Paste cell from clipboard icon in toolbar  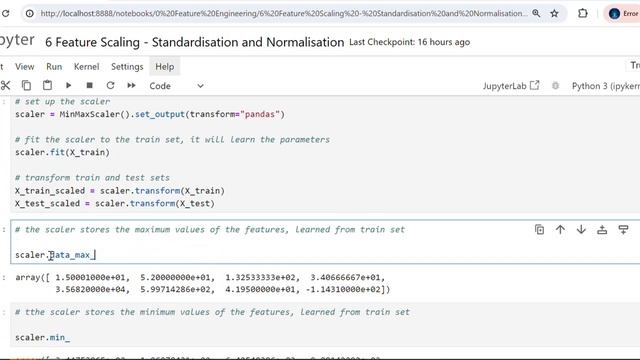click(x=47, y=85)
